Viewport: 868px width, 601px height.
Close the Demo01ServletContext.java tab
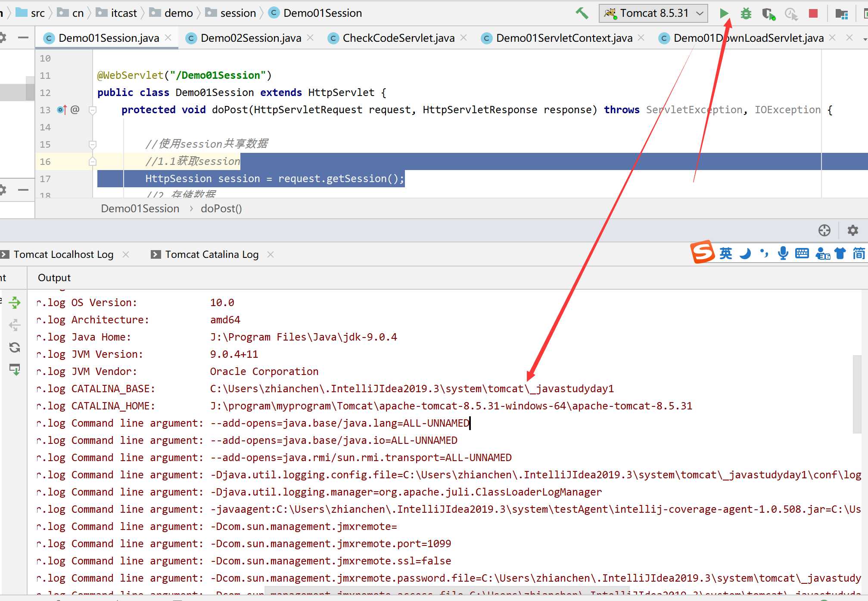click(641, 38)
